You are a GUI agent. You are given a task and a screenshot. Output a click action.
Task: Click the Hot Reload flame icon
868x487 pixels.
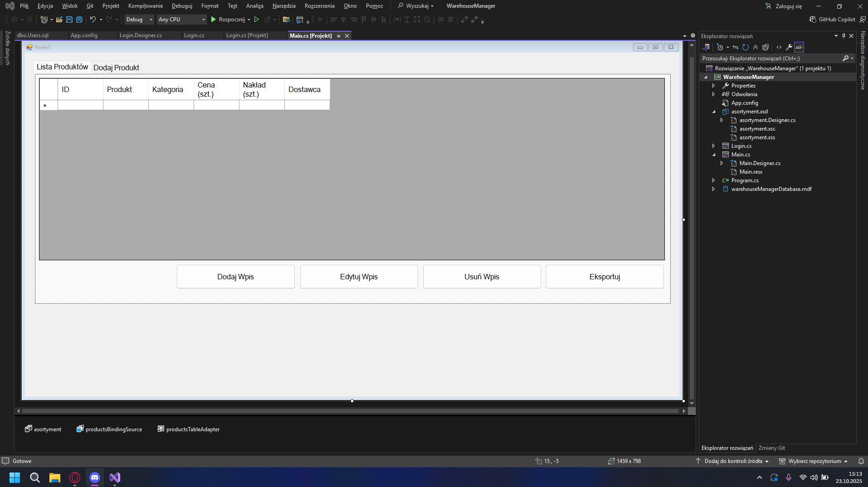point(267,19)
